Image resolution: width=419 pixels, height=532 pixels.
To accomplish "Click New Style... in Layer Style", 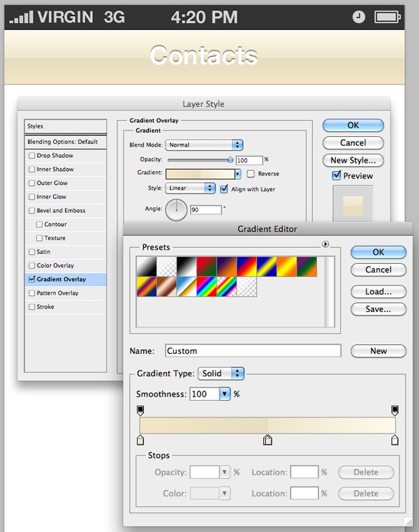I will pos(353,160).
